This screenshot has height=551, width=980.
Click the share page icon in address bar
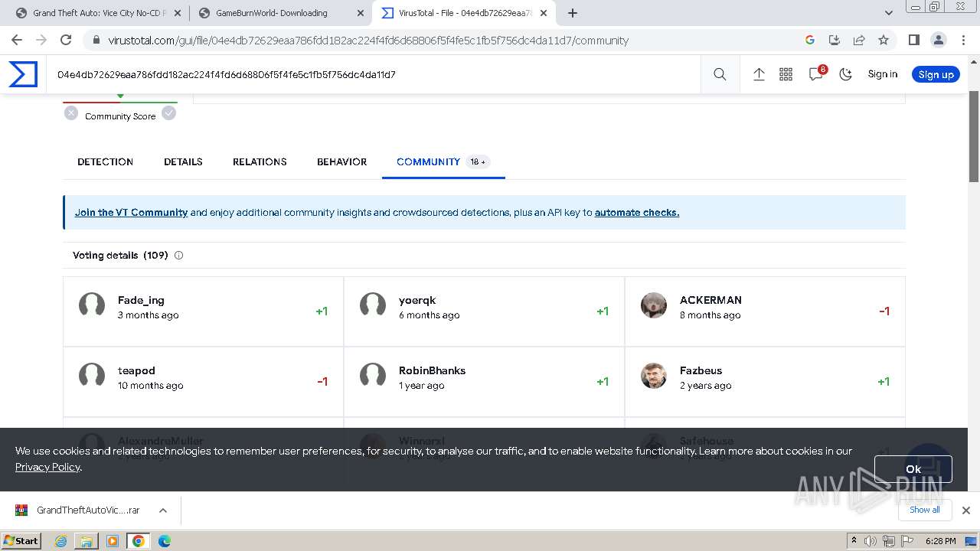click(859, 41)
